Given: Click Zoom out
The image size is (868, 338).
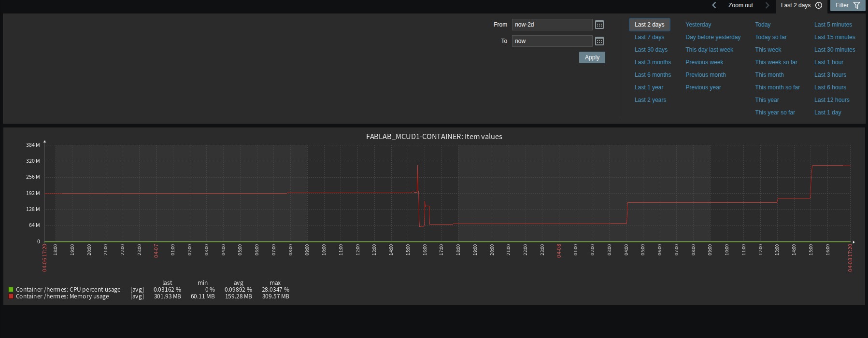Looking at the screenshot, I should click(740, 5).
